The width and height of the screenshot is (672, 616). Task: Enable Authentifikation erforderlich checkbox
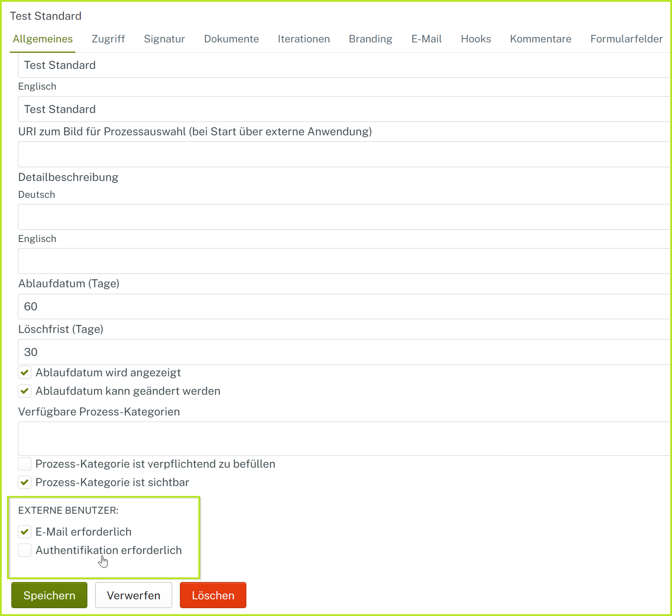pyautogui.click(x=25, y=550)
